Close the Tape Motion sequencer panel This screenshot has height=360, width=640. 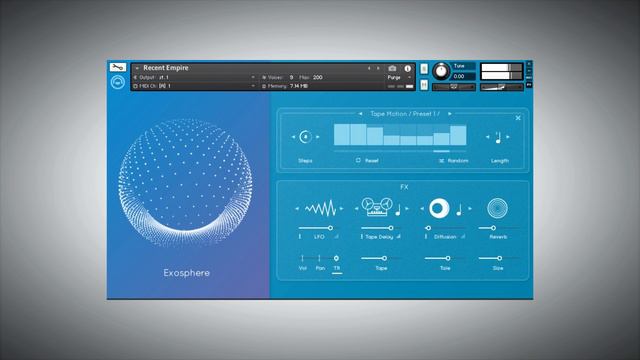tap(518, 118)
